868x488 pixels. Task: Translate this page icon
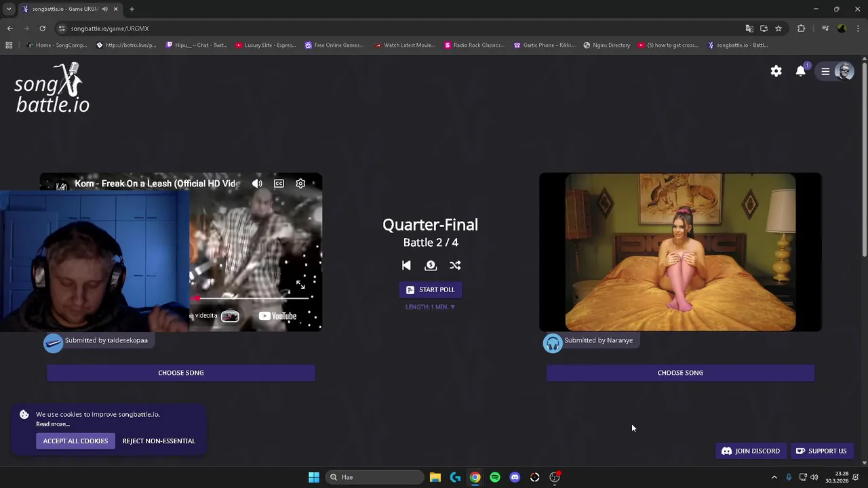click(749, 28)
